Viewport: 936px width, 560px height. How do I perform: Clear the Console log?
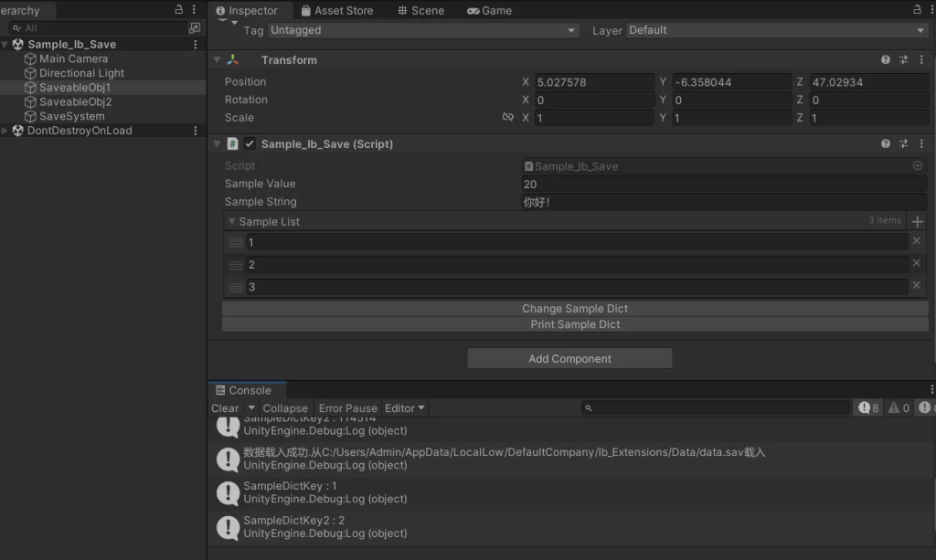(x=225, y=408)
